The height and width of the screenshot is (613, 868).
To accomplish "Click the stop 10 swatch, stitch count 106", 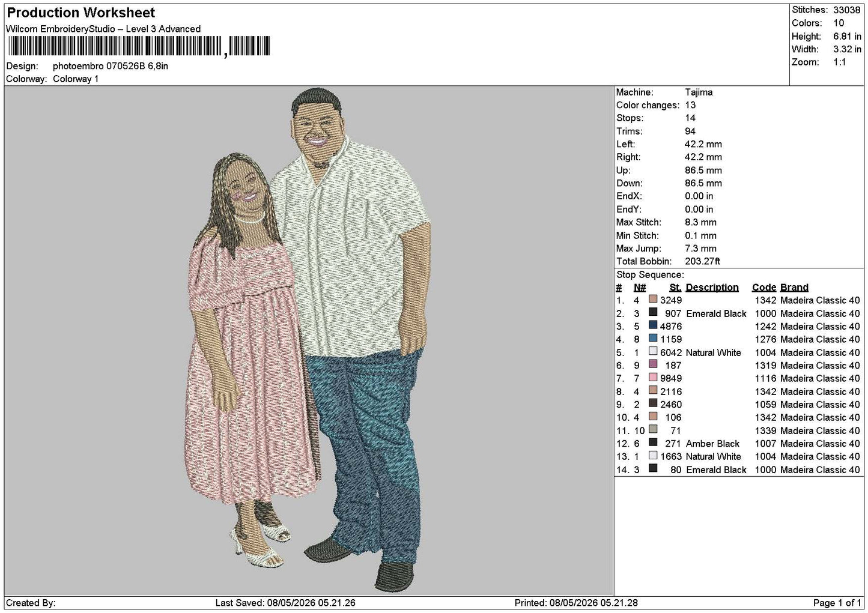I will click(653, 417).
